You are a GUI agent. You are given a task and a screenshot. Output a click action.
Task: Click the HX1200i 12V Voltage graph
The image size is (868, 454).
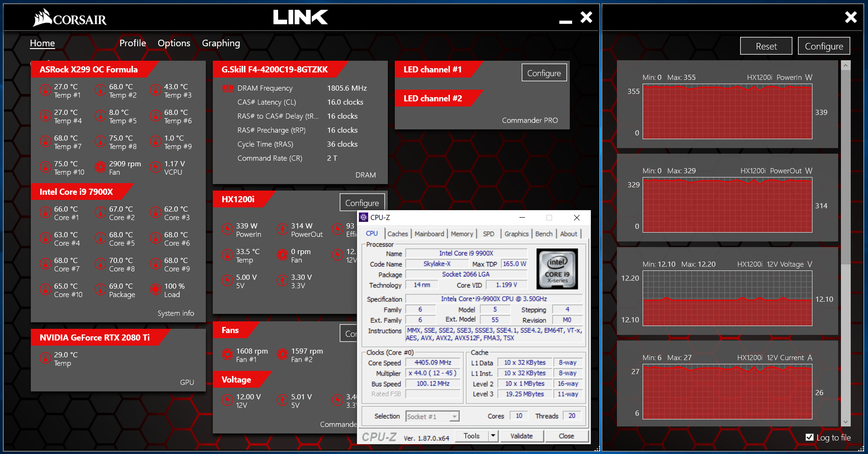pos(728,298)
